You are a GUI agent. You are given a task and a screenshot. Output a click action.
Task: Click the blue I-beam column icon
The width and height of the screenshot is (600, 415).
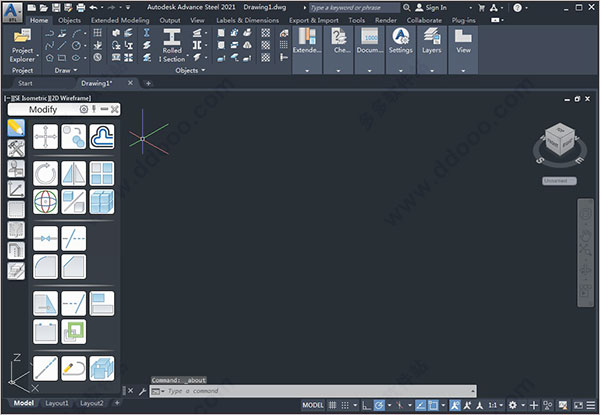[147, 33]
